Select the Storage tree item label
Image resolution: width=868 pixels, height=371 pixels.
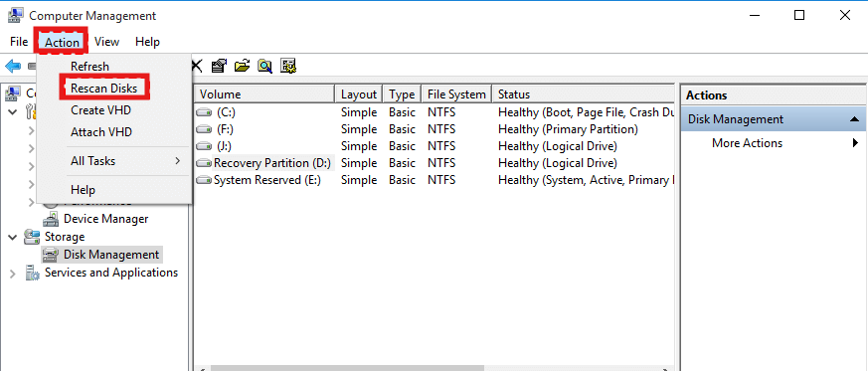click(65, 237)
